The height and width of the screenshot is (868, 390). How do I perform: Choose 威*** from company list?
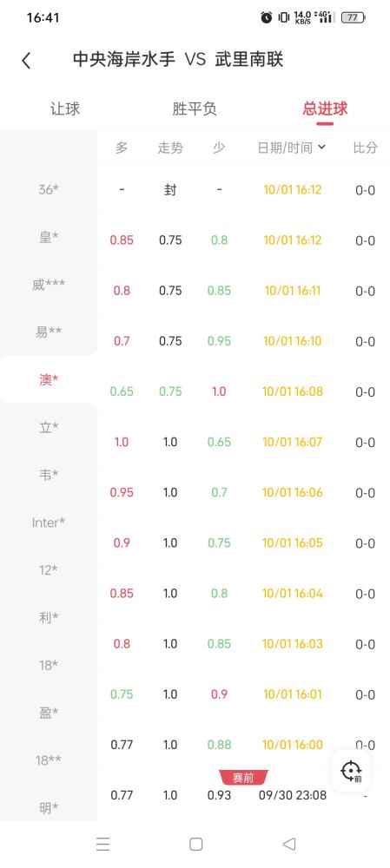coord(49,285)
